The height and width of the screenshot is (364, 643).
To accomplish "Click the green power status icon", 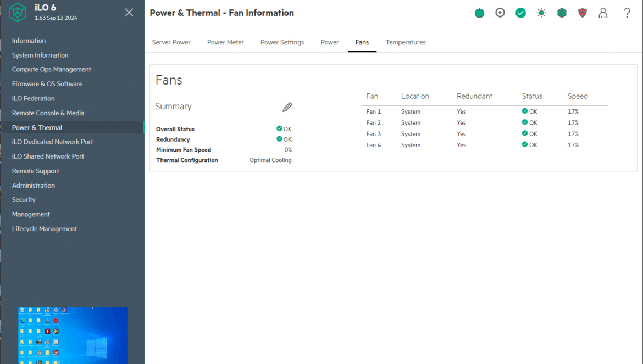I will [x=479, y=13].
